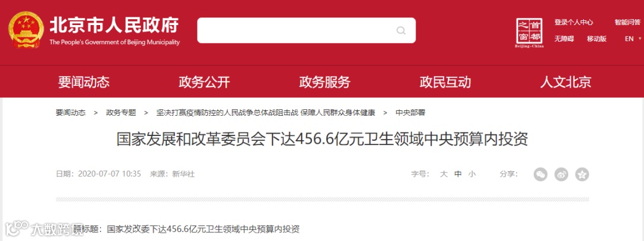Open the 政民互动 navigation menu
The height and width of the screenshot is (241, 644).
tap(445, 82)
